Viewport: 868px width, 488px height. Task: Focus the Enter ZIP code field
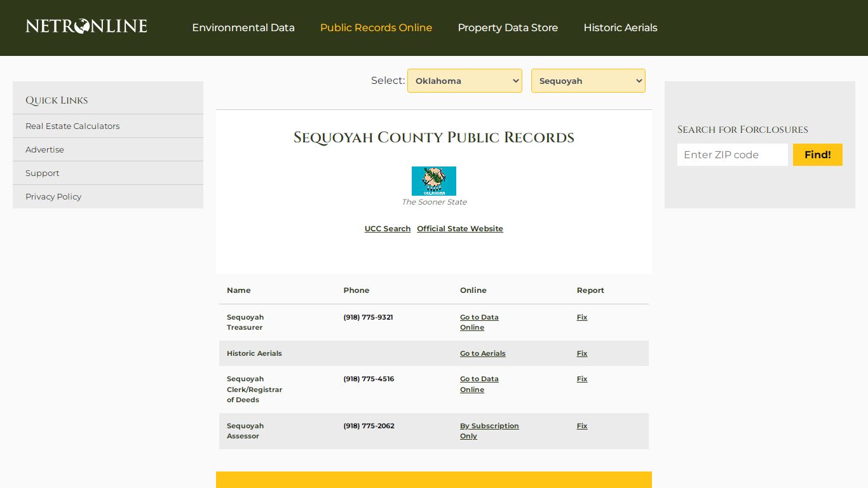click(x=733, y=154)
